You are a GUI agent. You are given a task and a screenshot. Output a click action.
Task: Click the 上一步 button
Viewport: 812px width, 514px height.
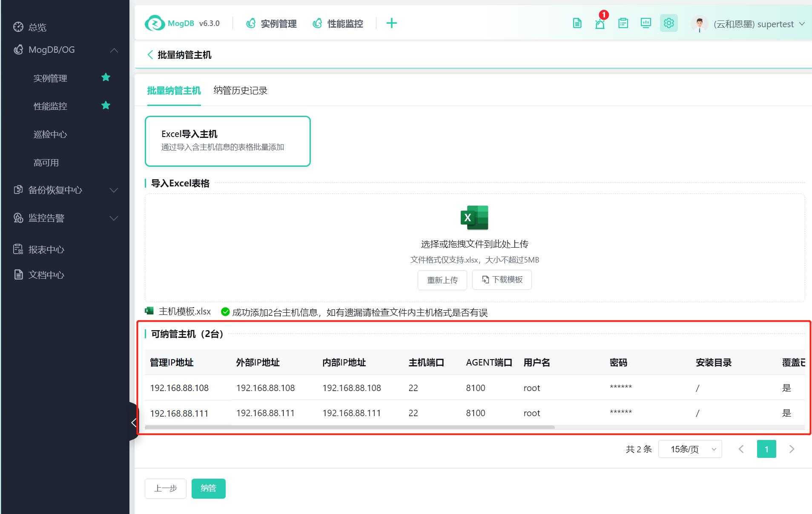pos(166,488)
